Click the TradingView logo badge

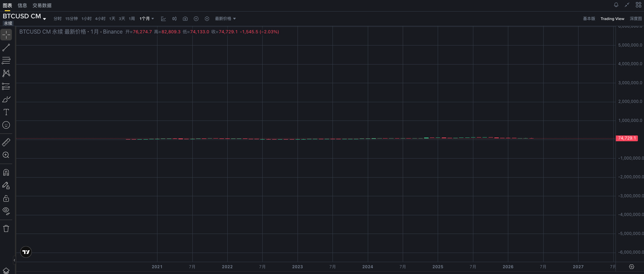coord(26,251)
